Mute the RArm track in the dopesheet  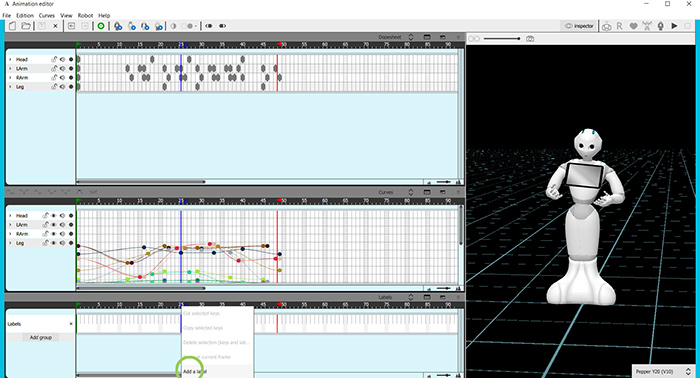[62, 78]
